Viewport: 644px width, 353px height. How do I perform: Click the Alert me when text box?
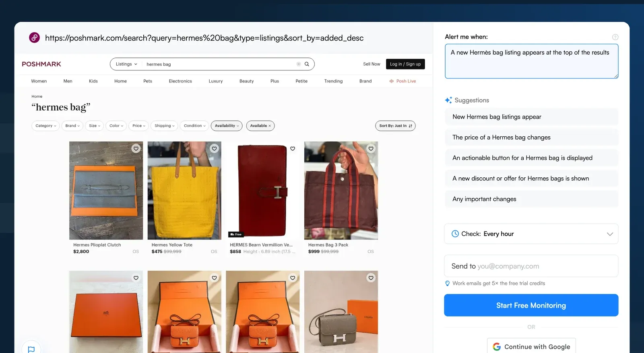pyautogui.click(x=531, y=61)
